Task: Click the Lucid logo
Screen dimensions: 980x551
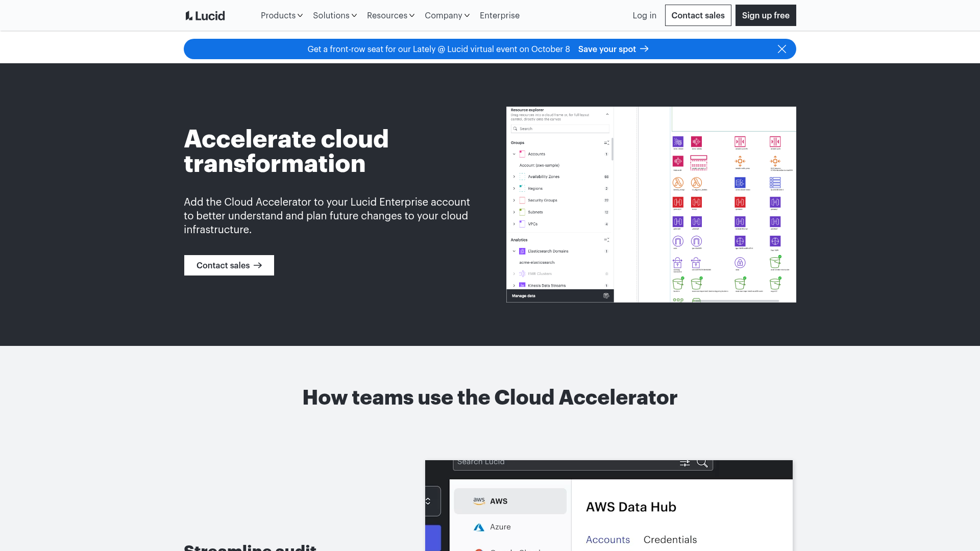Action: point(205,16)
